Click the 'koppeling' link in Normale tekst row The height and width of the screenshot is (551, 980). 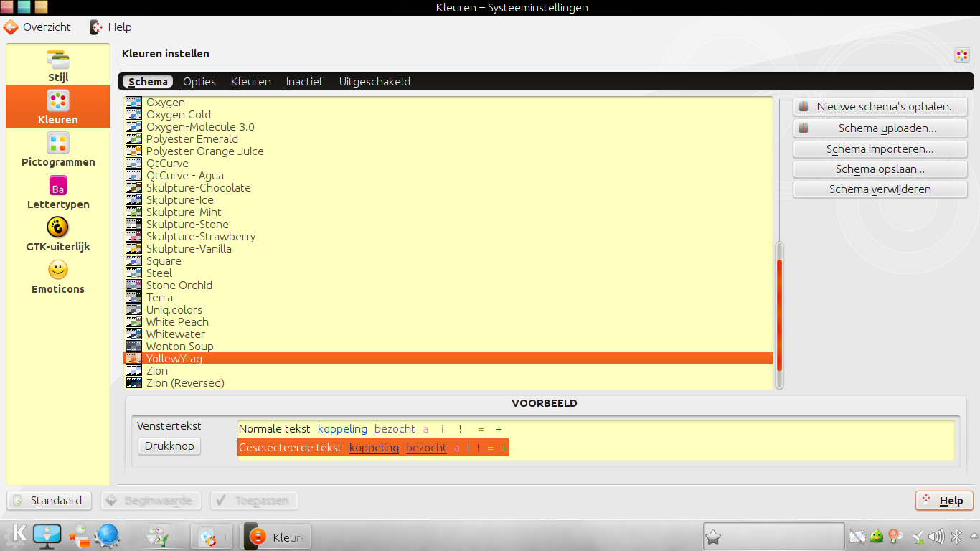coord(342,429)
